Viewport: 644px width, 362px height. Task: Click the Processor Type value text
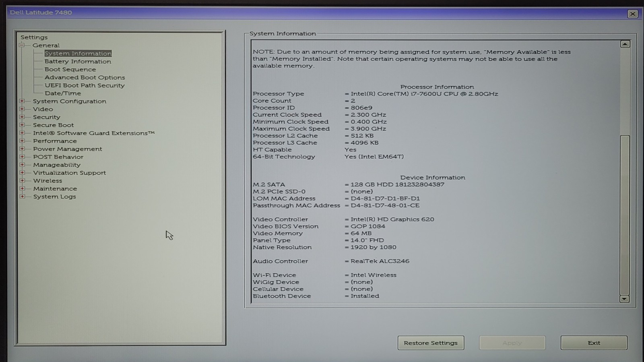[424, 94]
